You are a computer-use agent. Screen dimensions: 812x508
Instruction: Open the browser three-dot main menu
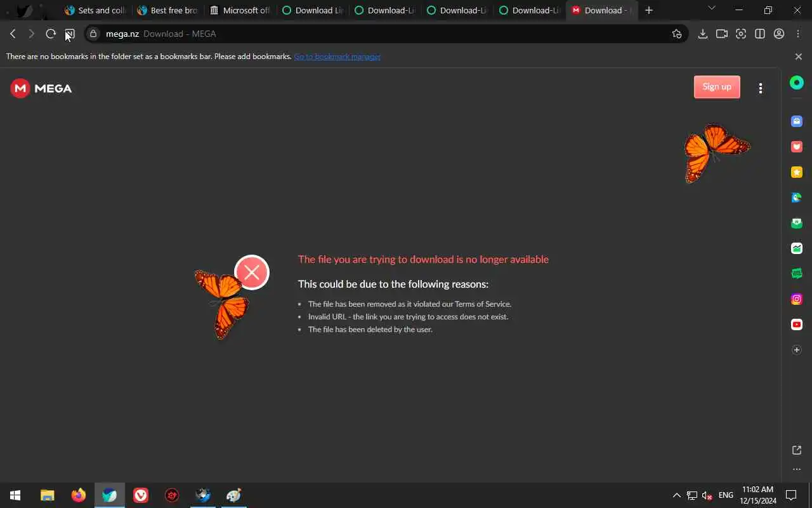click(798, 34)
